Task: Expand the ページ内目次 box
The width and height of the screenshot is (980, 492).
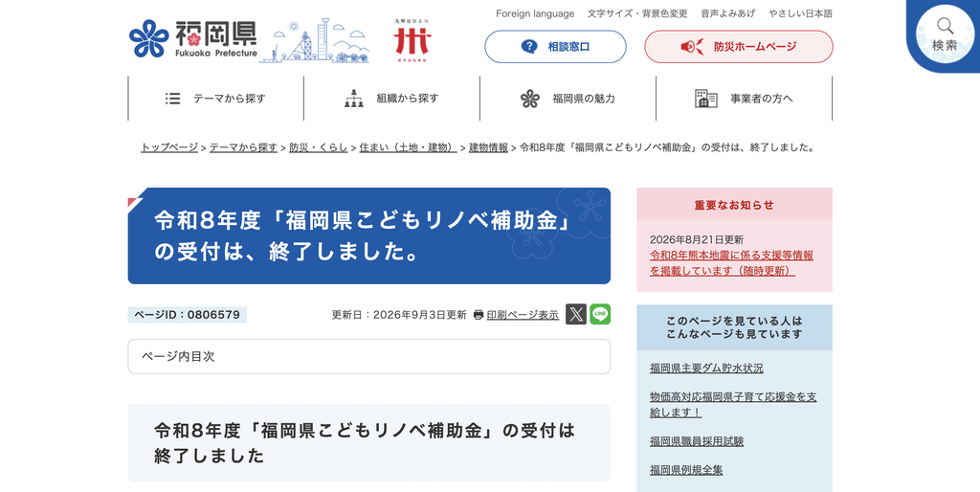Action: click(x=368, y=357)
